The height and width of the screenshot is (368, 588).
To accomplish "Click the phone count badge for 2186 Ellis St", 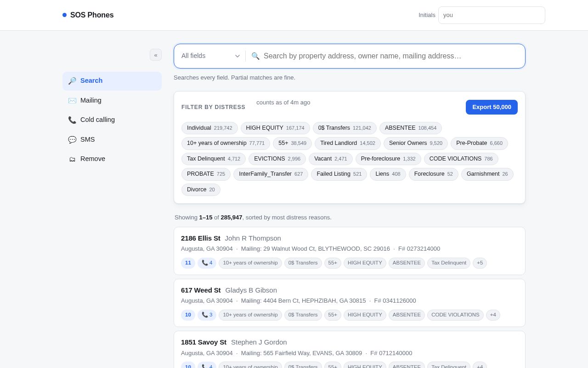I will pos(207,263).
